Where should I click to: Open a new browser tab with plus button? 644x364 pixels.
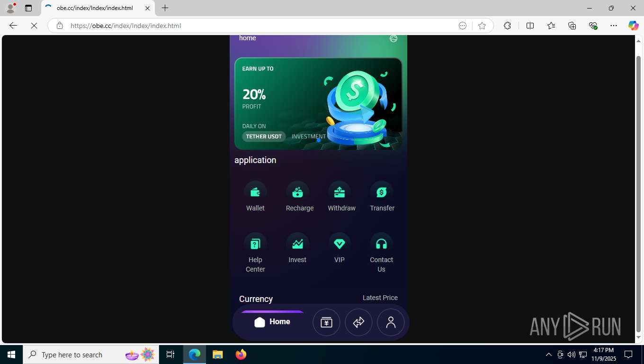tap(165, 8)
